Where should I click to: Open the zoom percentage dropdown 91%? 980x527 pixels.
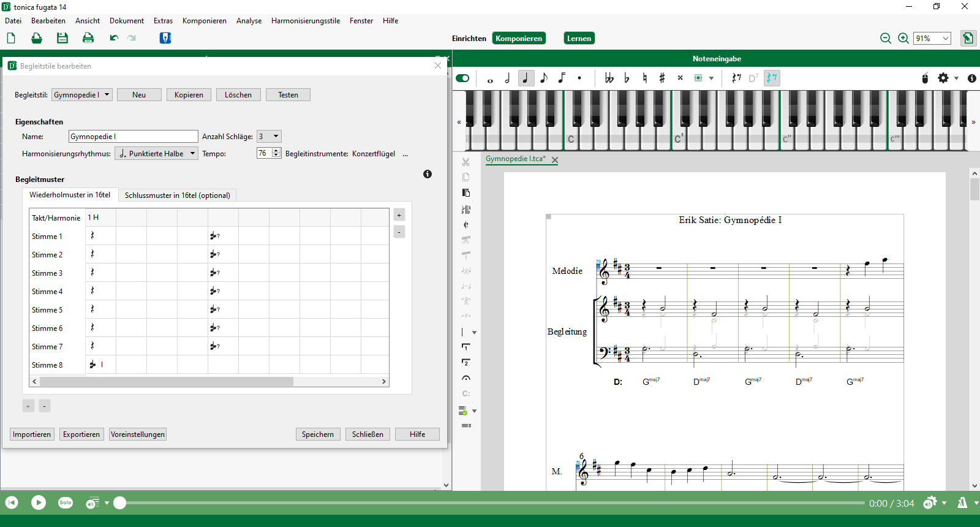click(x=932, y=38)
